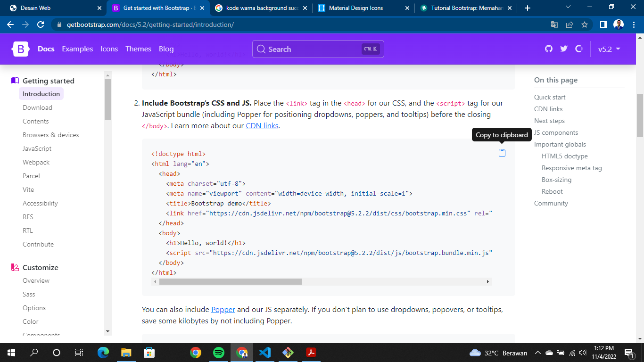Reload the page with refresh icon

click(x=41, y=25)
